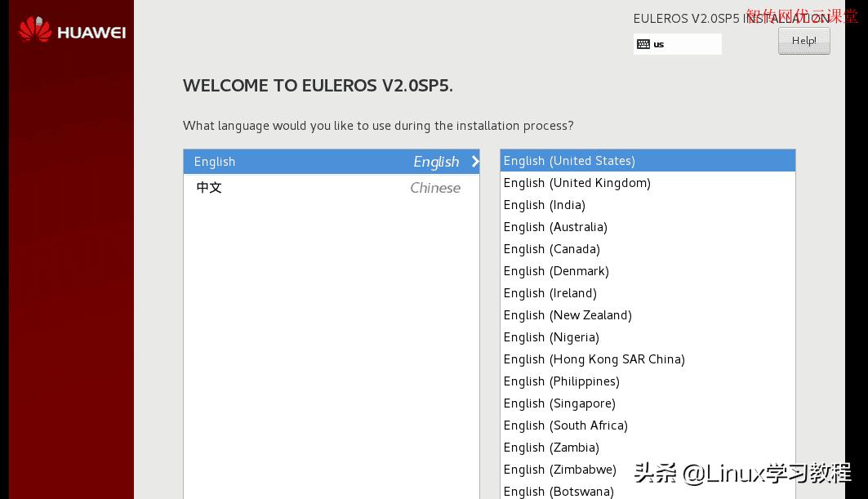Image resolution: width=868 pixels, height=499 pixels.
Task: Click the keyboard layout icon
Action: [643, 44]
